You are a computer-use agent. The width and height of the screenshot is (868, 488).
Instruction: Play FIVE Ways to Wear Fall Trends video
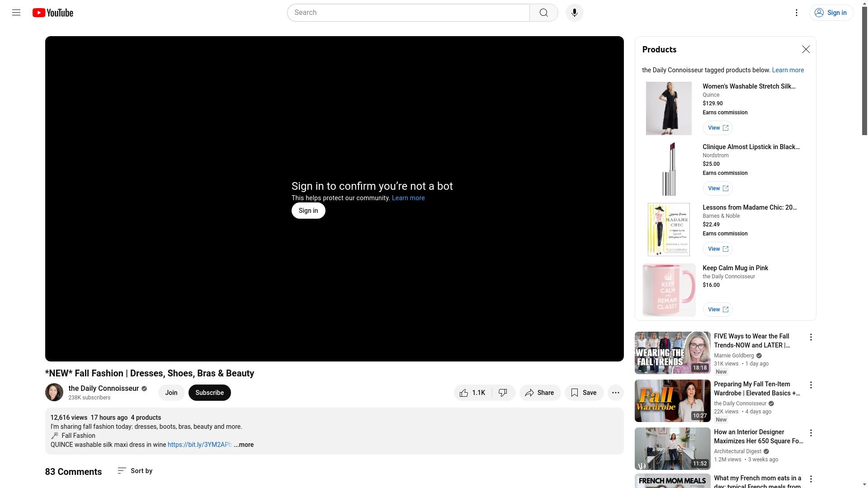[x=673, y=353]
